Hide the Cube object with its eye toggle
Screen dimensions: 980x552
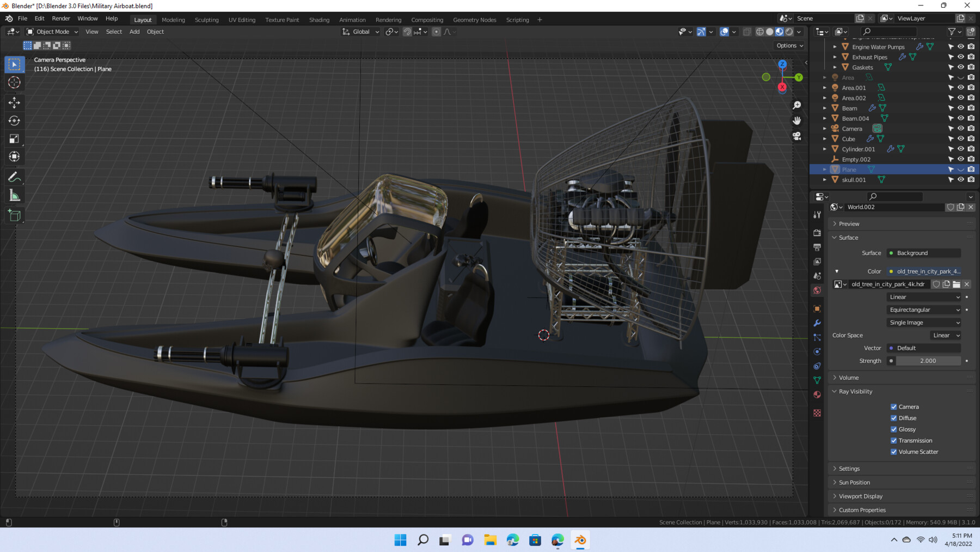coord(960,139)
